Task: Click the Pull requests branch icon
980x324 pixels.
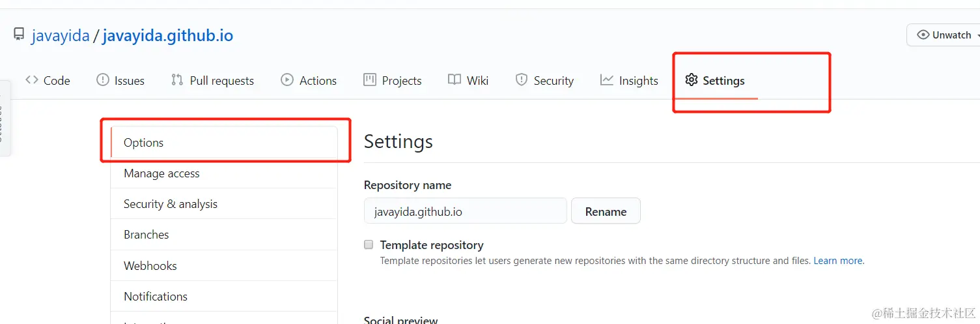Action: 177,80
